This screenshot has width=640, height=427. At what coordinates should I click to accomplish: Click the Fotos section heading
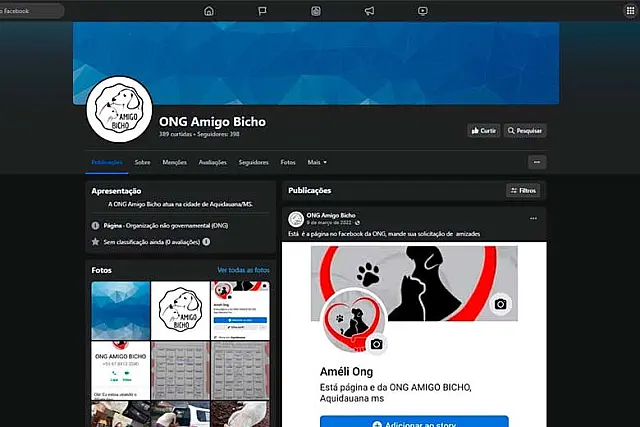pyautogui.click(x=102, y=270)
